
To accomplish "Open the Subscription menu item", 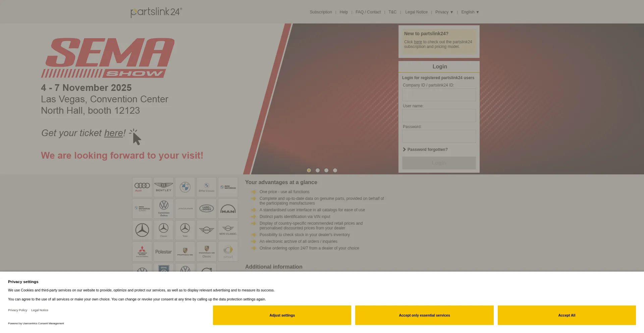I will click(321, 12).
